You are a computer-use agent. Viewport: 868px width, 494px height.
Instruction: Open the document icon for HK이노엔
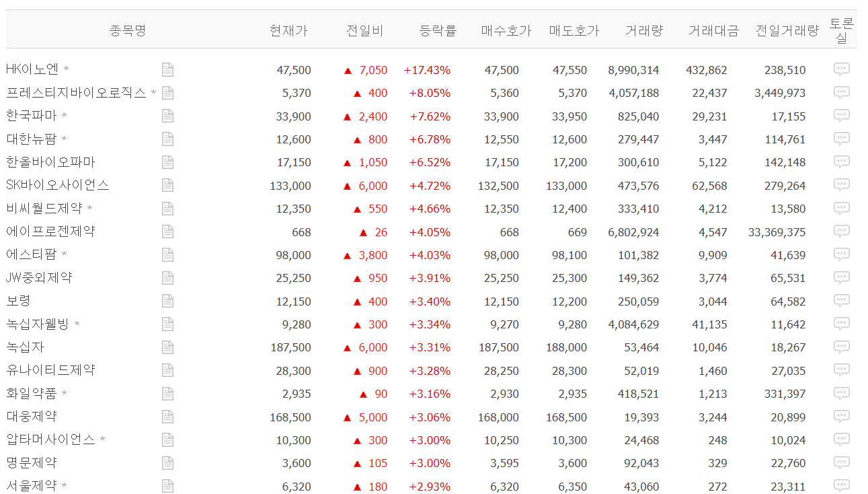pos(167,69)
